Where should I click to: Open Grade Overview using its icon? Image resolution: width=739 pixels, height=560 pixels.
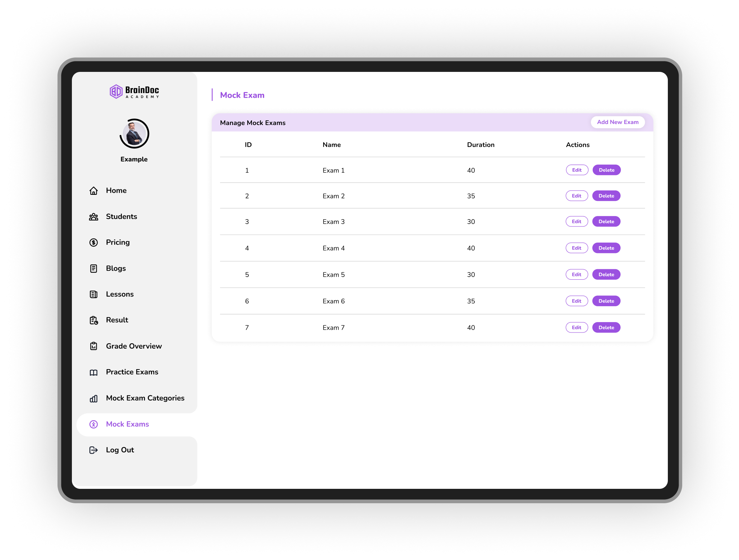pos(93,346)
